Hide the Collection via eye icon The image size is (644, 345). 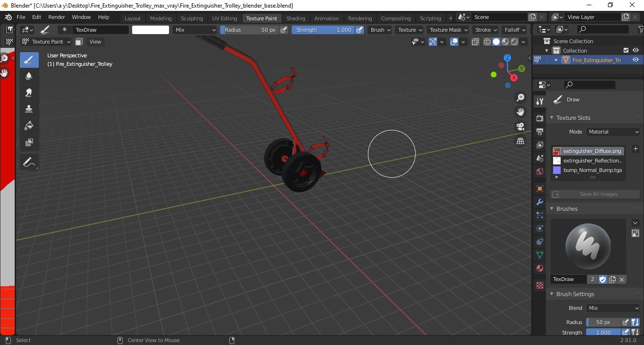point(635,50)
